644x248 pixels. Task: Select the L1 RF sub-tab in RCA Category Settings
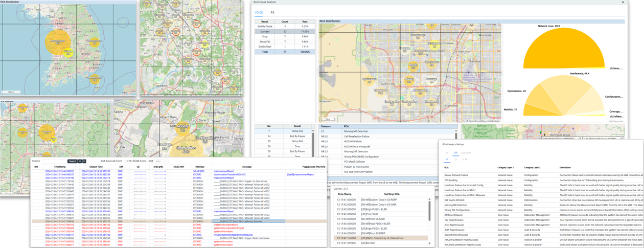(465, 160)
